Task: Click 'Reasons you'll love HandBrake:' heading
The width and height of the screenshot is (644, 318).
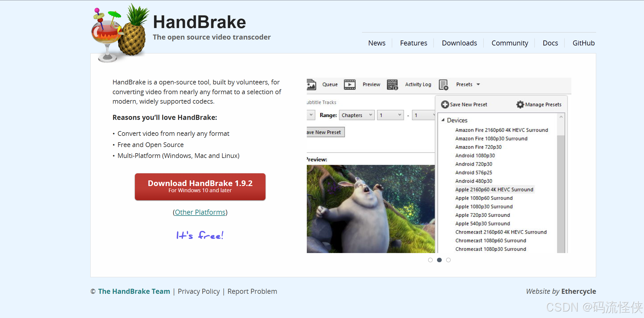Action: click(x=164, y=118)
